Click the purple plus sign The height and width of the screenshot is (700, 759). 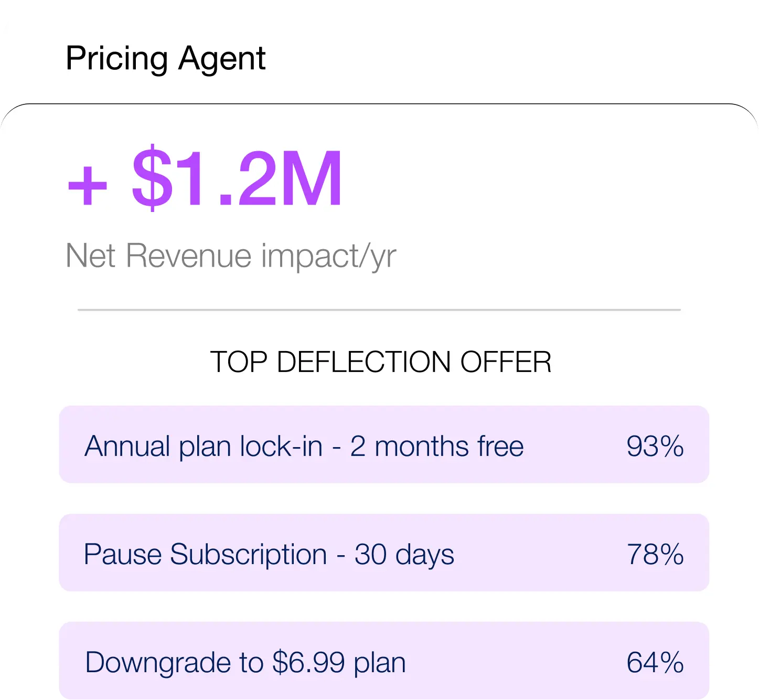[88, 185]
